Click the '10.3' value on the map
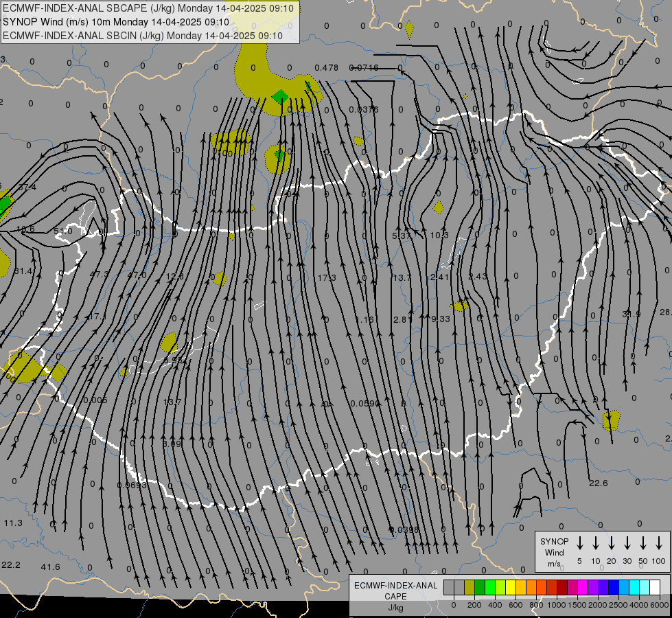Viewport: 672px width, 618px height. pos(439,236)
